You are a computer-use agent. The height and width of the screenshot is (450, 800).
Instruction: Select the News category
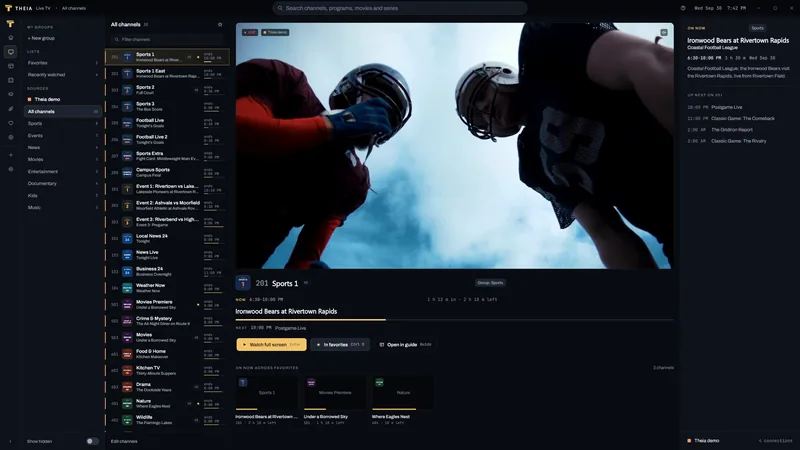62,147
